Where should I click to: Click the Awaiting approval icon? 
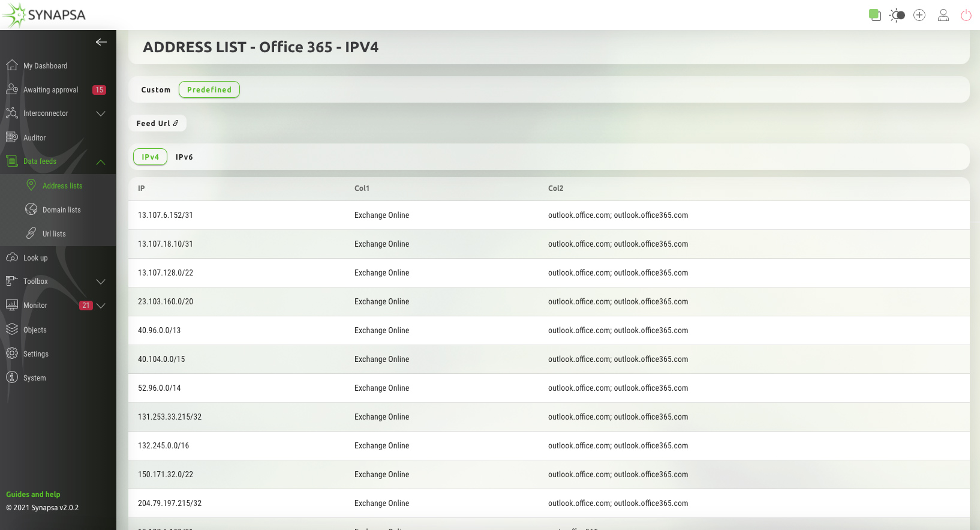click(11, 89)
